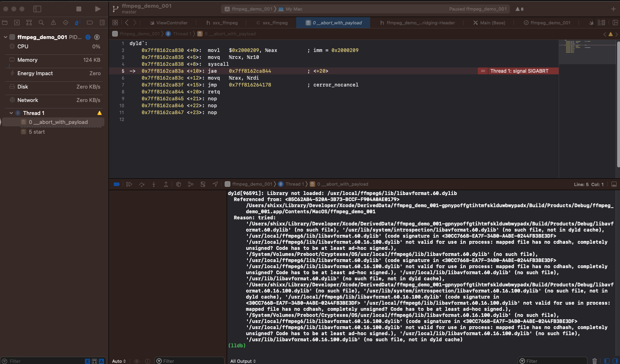Select the CPU gauge row
The height and width of the screenshot is (364, 620).
point(54,47)
